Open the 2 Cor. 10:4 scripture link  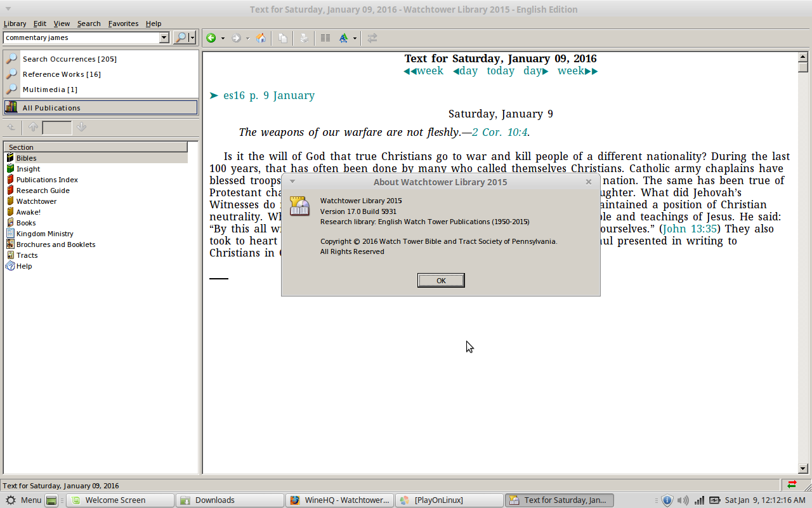coord(500,133)
